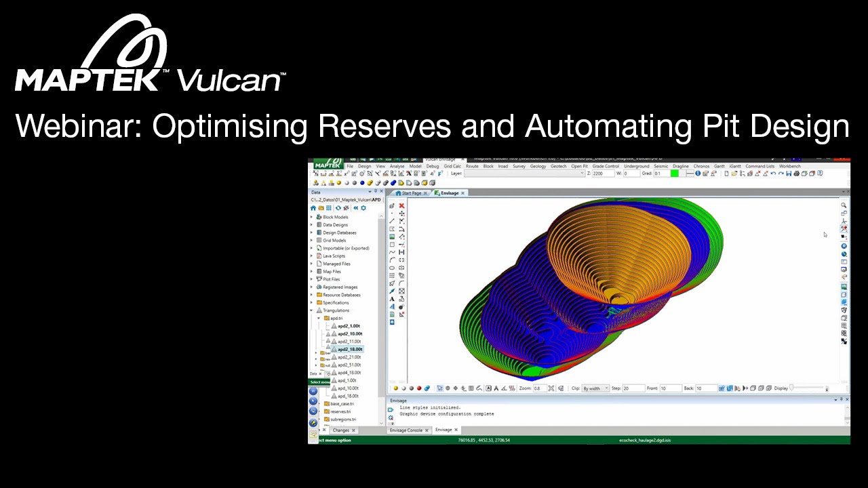Click the blue sphere shading icon
This screenshot has height=488, width=868.
pos(362,182)
